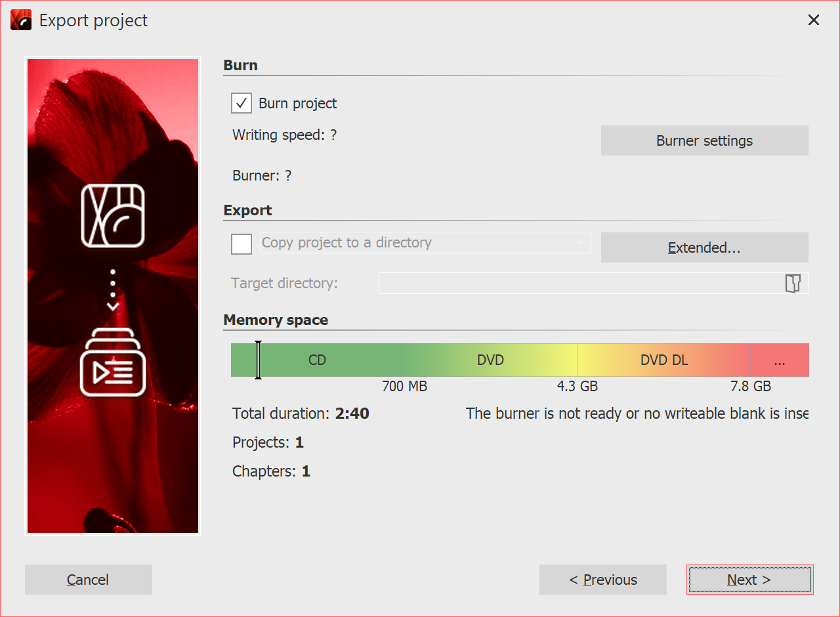The width and height of the screenshot is (840, 617).
Task: Open the folder browser beside Target directory
Action: click(x=793, y=283)
